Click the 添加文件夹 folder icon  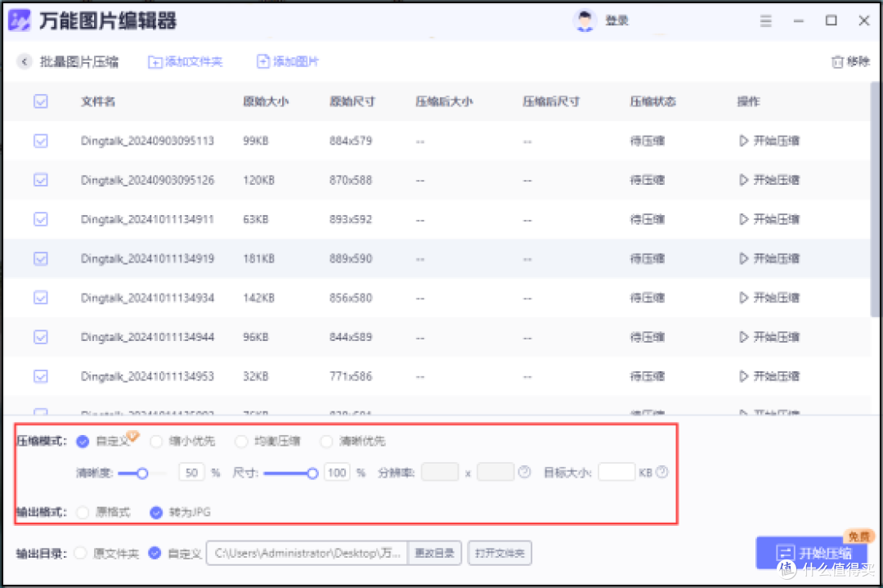(155, 61)
